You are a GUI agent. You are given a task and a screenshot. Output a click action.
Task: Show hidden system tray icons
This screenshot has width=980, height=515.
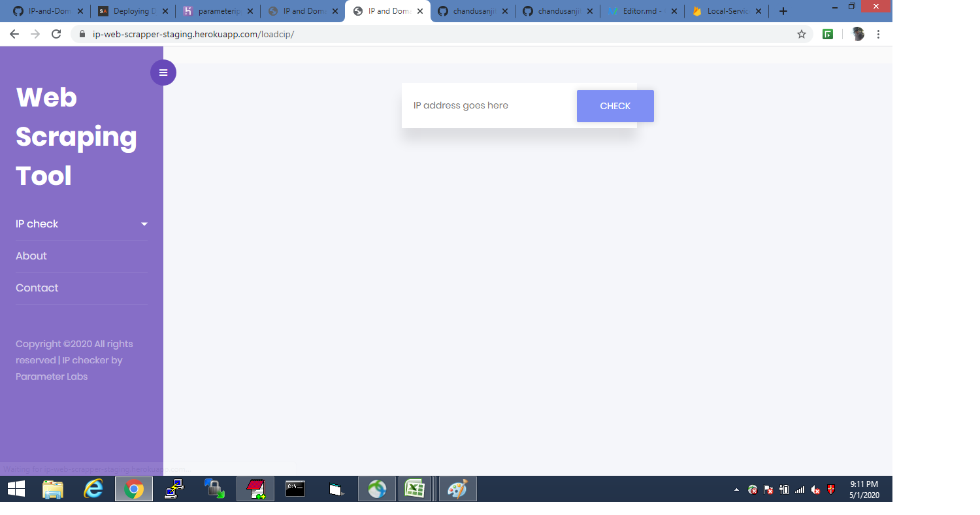(x=737, y=490)
